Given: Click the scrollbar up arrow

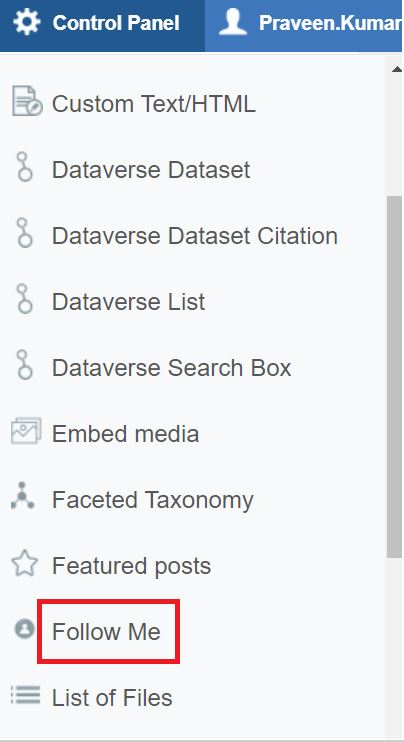Looking at the screenshot, I should click(x=396, y=69).
